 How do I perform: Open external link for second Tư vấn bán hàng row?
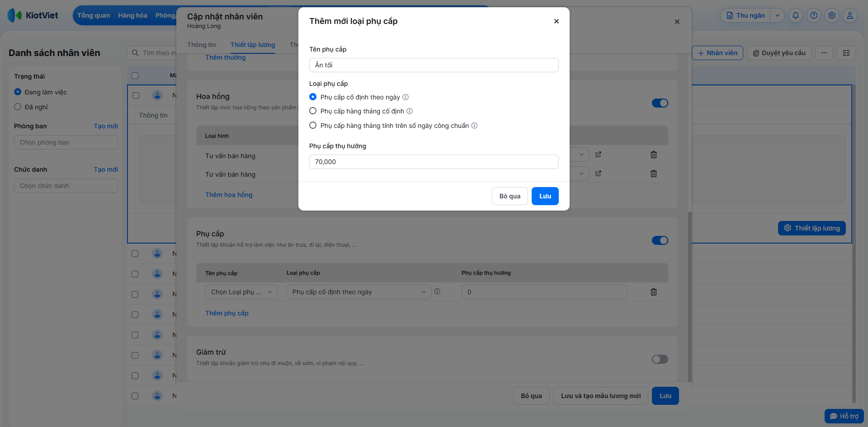coord(598,174)
